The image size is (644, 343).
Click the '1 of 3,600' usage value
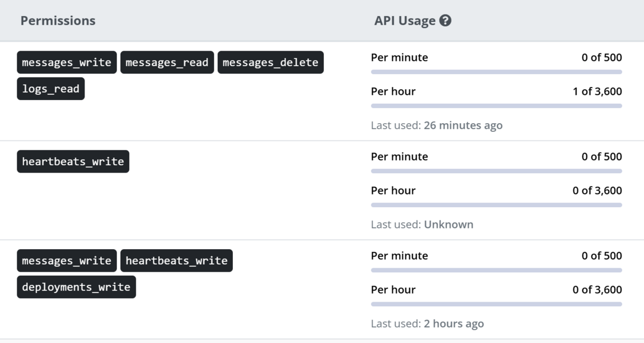pyautogui.click(x=597, y=92)
